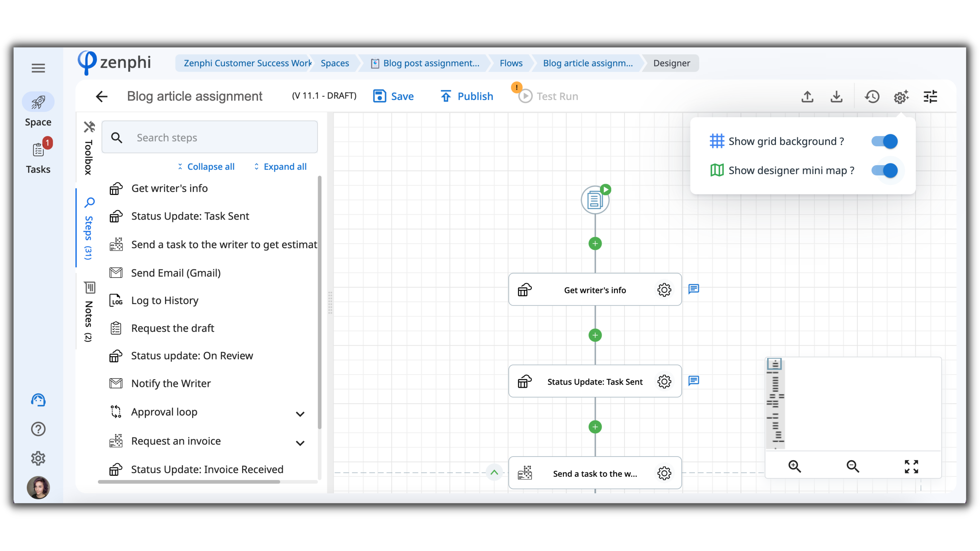
Task: Click the upload icon in toolbar
Action: pyautogui.click(x=807, y=97)
